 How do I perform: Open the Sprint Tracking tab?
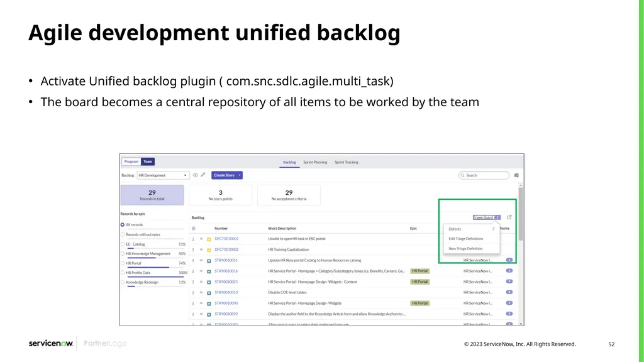(347, 162)
